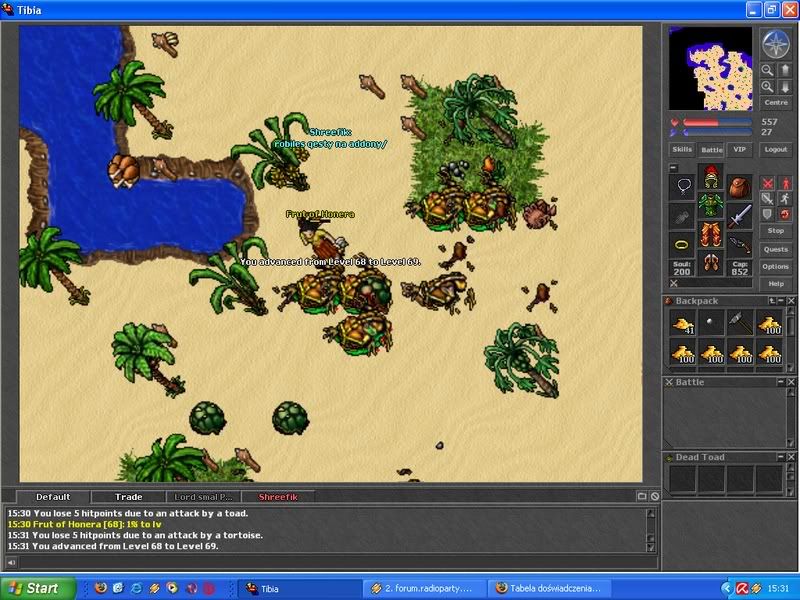Open the Skills window
Image resolution: width=800 pixels, height=600 pixels.
682,149
